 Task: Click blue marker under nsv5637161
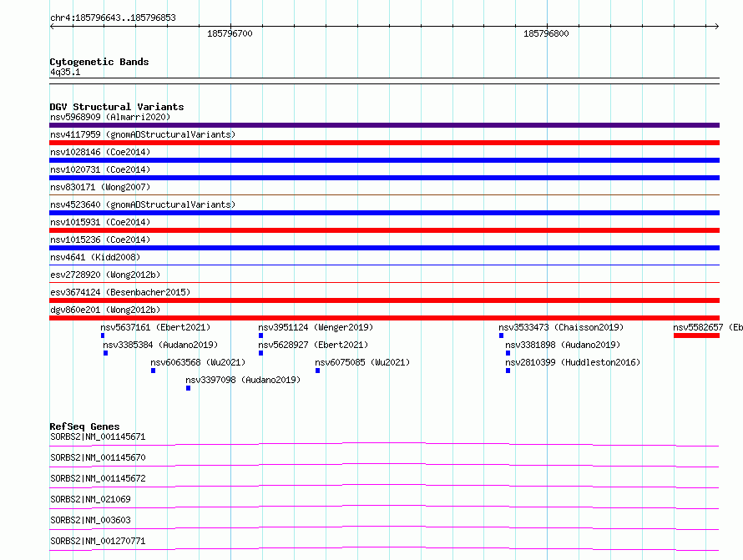(x=103, y=335)
